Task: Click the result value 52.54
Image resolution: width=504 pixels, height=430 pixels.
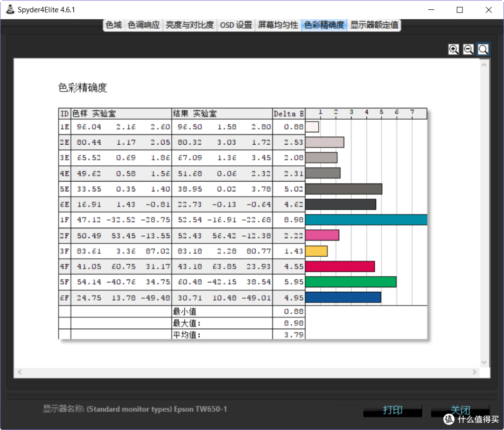Action: click(x=189, y=219)
